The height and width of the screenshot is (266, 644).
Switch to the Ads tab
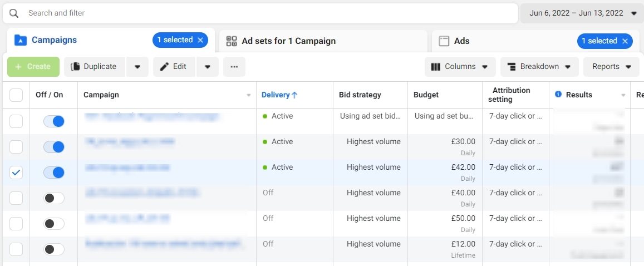click(x=461, y=41)
